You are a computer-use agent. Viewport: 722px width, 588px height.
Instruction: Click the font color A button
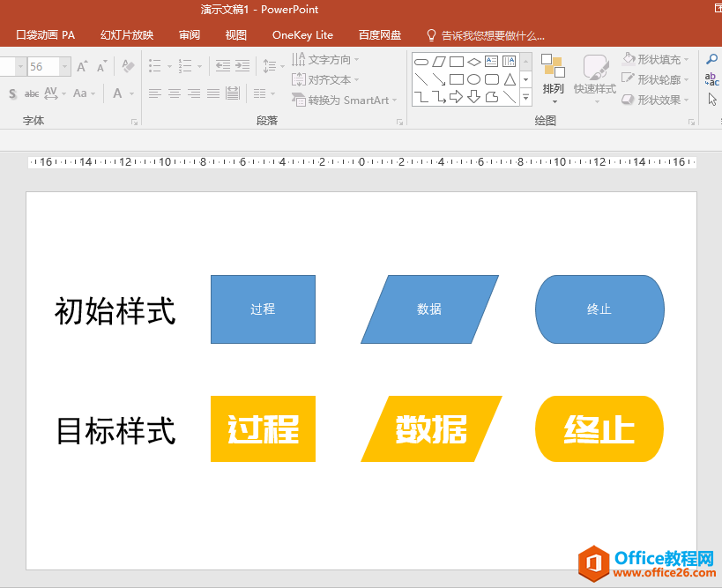118,93
